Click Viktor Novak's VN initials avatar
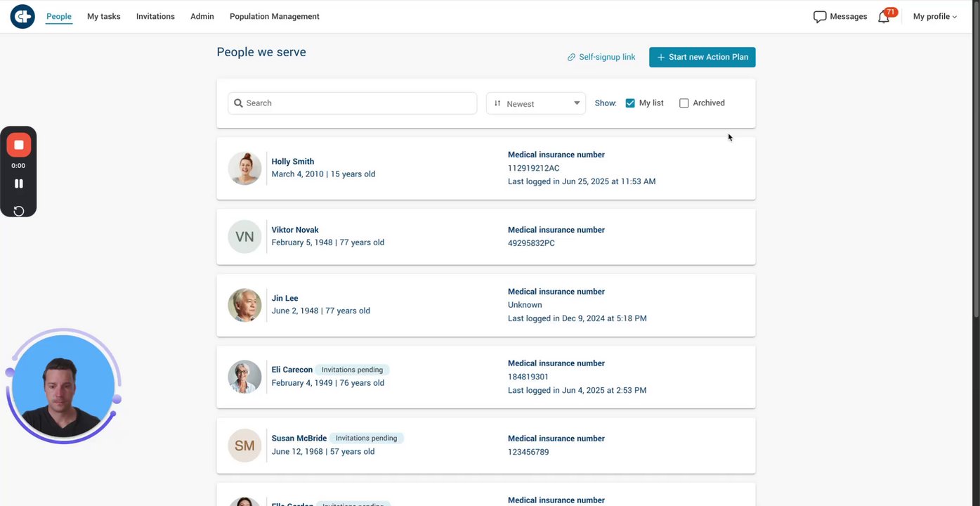The image size is (980, 506). pyautogui.click(x=244, y=237)
